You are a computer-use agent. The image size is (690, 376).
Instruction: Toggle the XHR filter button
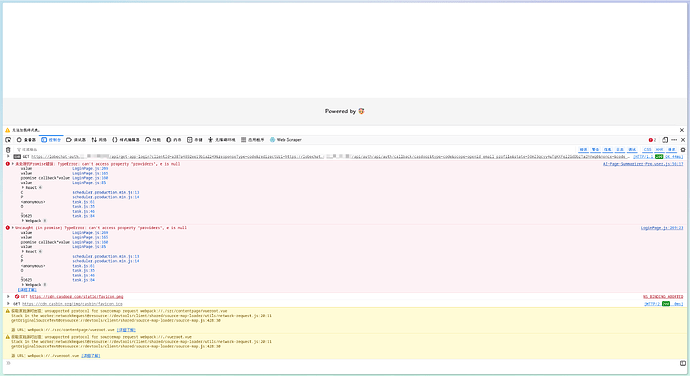(659, 150)
